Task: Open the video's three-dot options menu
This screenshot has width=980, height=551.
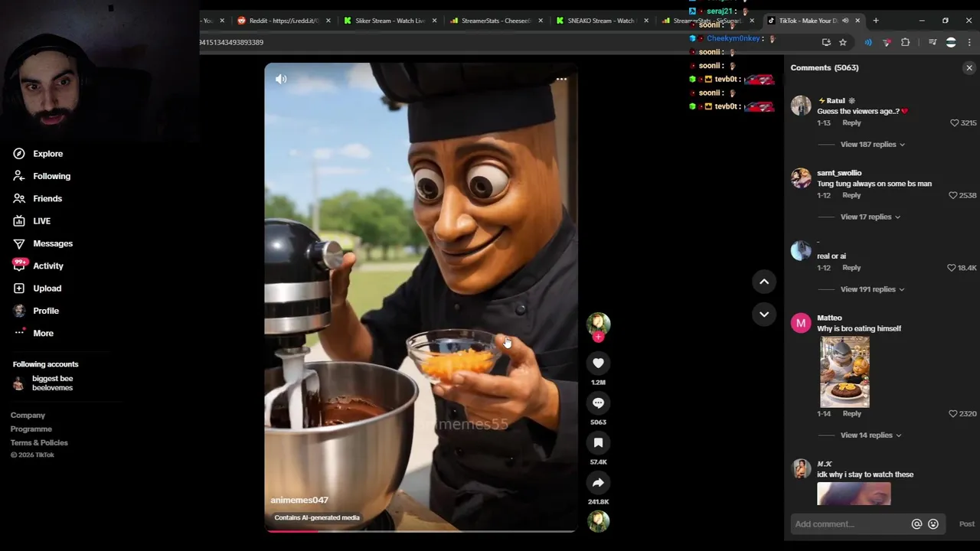Action: [x=561, y=79]
